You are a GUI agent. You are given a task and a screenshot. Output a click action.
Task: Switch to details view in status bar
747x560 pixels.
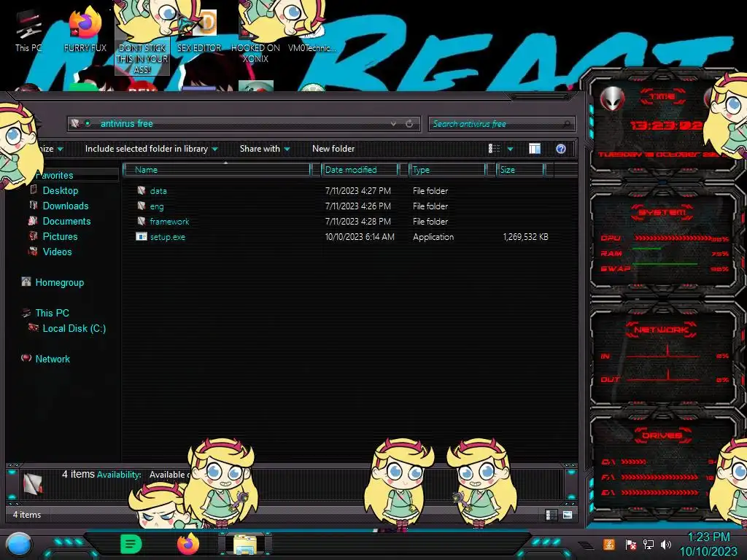tap(551, 515)
